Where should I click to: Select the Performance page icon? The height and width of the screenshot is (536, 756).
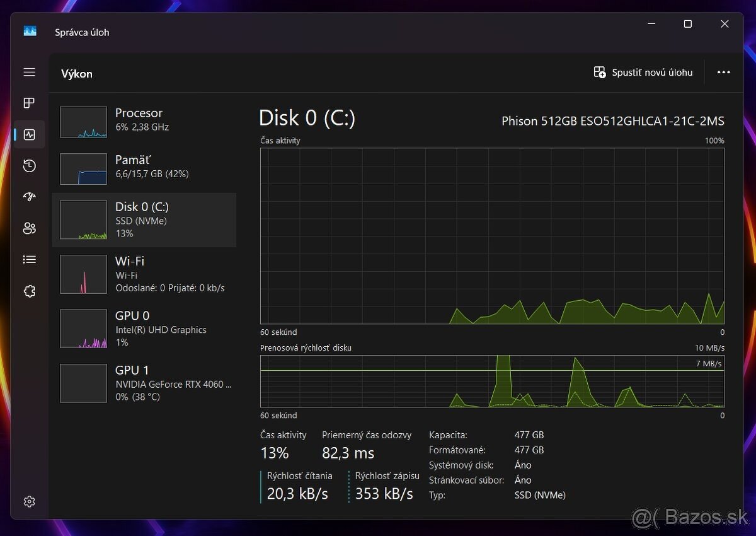[x=29, y=134]
